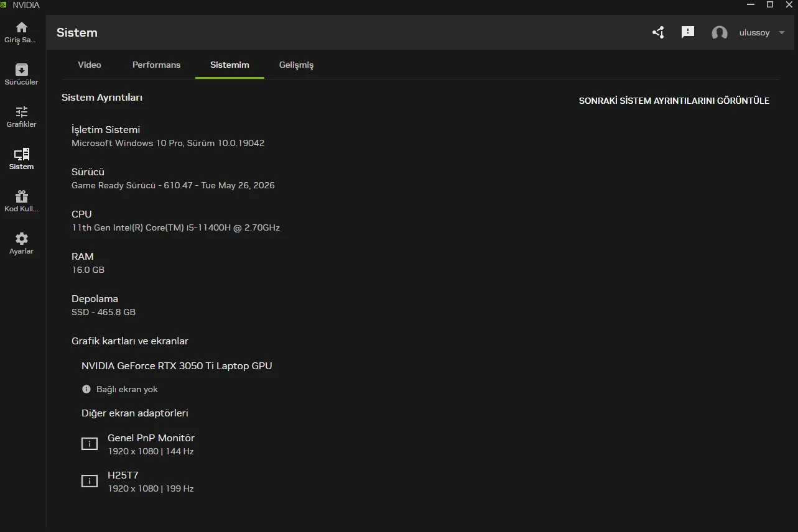Select the Sistem sidebar icon
The image size is (798, 532).
22,154
